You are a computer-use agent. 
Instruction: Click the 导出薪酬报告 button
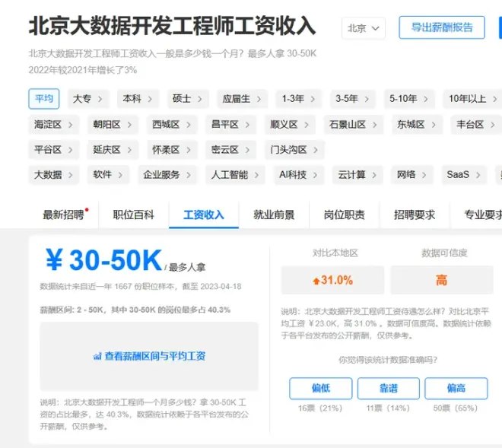[441, 27]
